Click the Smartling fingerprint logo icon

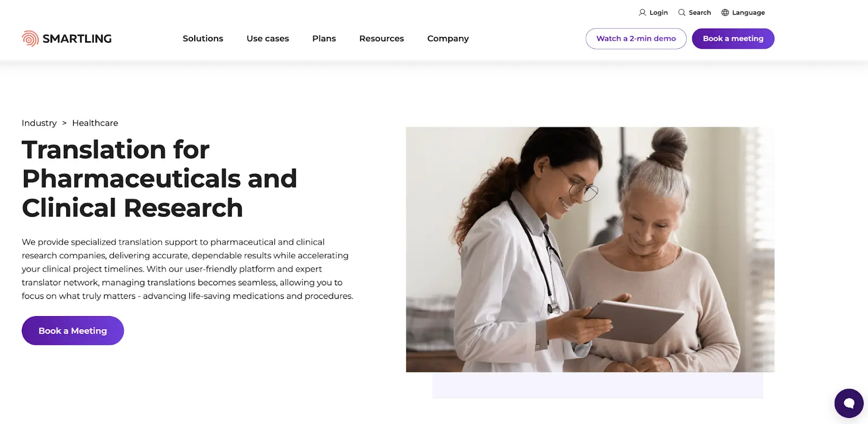click(30, 38)
